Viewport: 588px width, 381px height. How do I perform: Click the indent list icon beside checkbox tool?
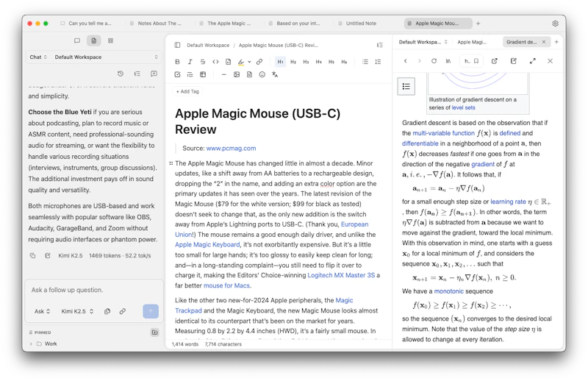[x=190, y=74]
